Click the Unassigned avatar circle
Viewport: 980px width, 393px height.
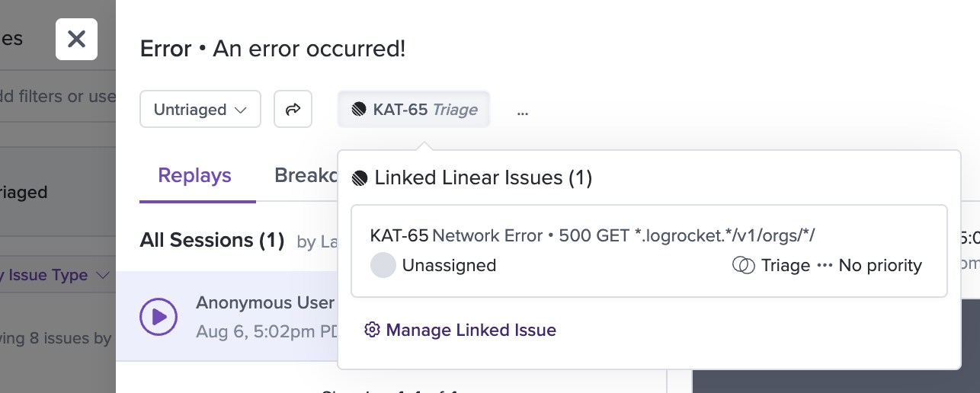click(x=383, y=265)
